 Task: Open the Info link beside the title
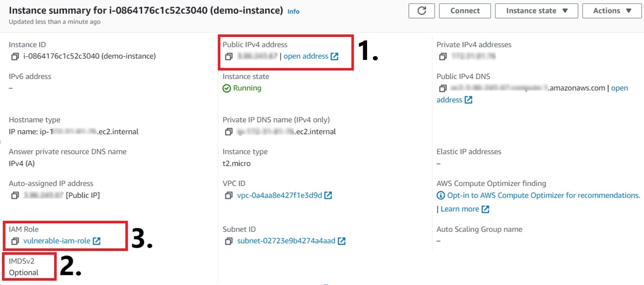point(293,11)
